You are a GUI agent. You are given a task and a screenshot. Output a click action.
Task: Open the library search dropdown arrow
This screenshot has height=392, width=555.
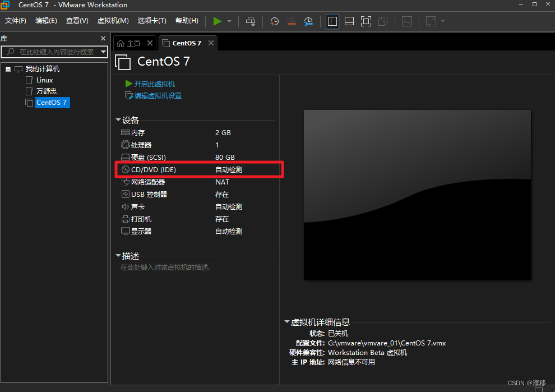click(x=103, y=52)
